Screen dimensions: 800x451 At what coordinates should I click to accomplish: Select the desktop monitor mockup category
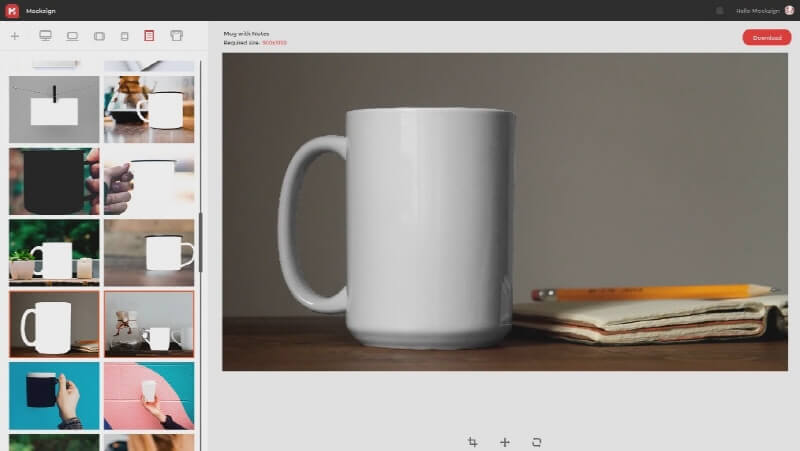[x=45, y=36]
